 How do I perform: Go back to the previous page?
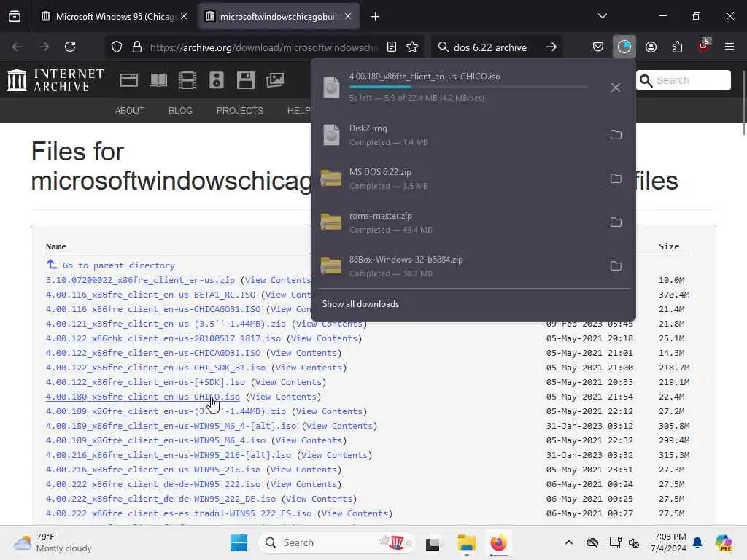coord(18,47)
